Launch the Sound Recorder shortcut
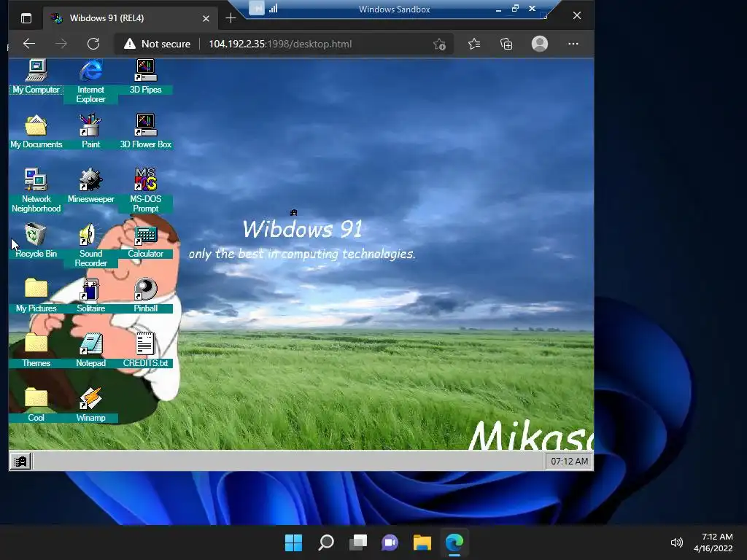The height and width of the screenshot is (560, 747). [x=90, y=245]
